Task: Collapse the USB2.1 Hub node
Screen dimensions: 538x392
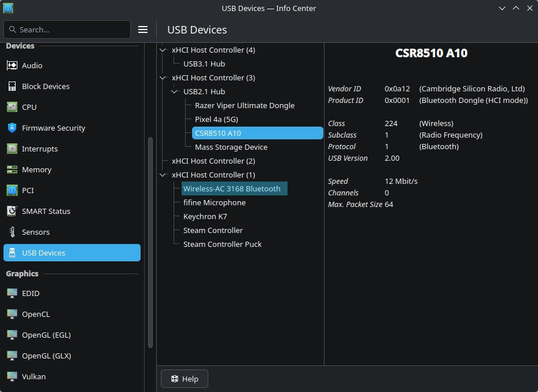Action: [174, 91]
